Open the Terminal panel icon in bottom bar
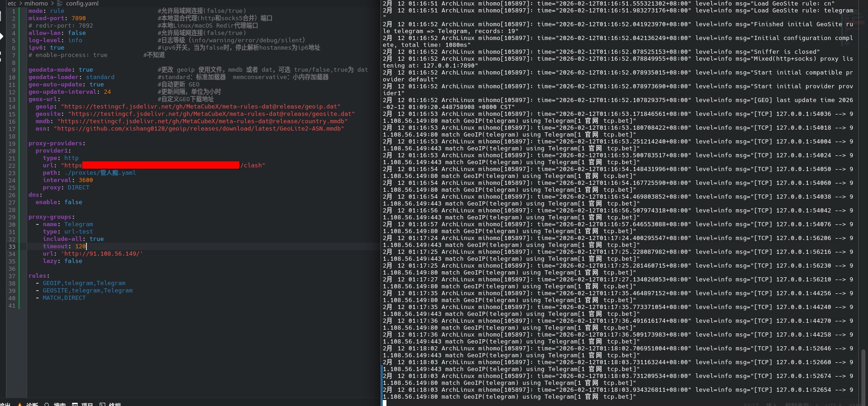Viewport: 868px width, 406px height. [102, 404]
